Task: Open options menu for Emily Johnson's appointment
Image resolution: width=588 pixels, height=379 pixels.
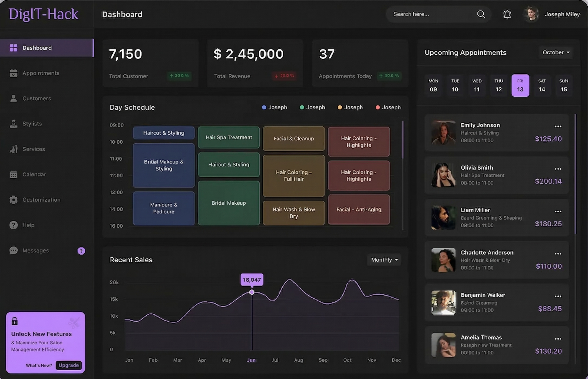Action: click(x=558, y=126)
